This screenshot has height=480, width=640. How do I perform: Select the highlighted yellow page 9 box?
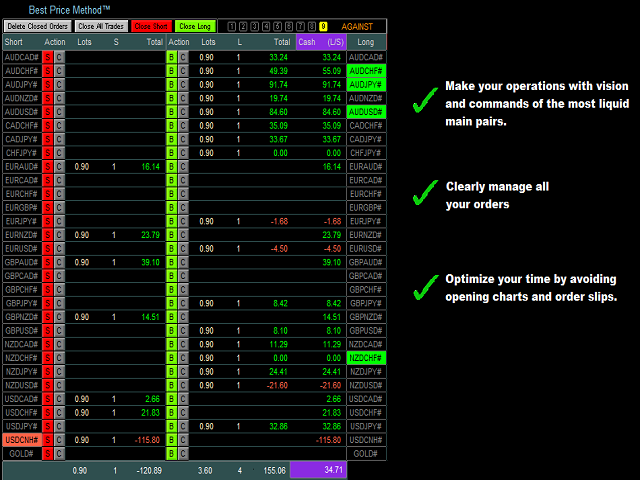[323, 27]
